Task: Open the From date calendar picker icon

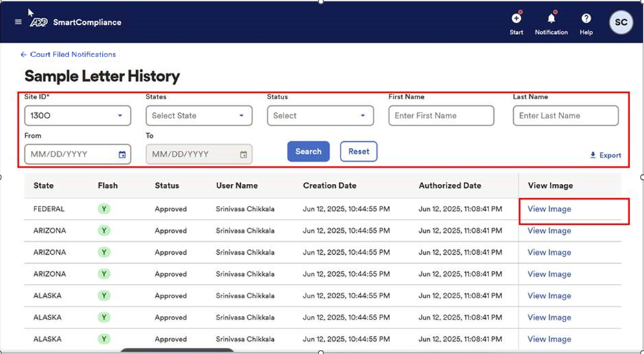Action: click(x=122, y=155)
